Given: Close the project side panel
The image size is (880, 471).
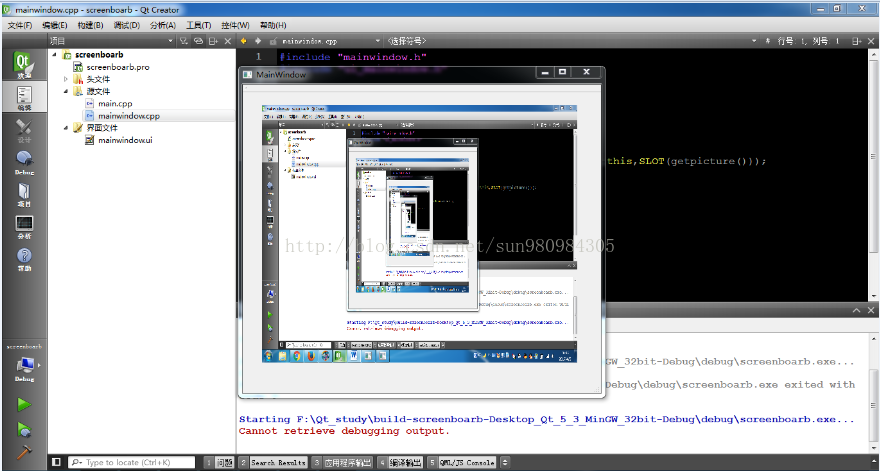Looking at the screenshot, I should click(x=228, y=41).
